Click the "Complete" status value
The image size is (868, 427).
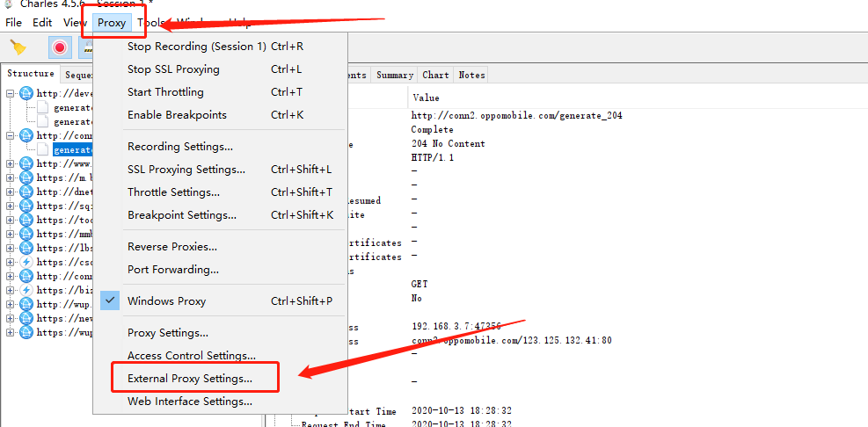432,129
